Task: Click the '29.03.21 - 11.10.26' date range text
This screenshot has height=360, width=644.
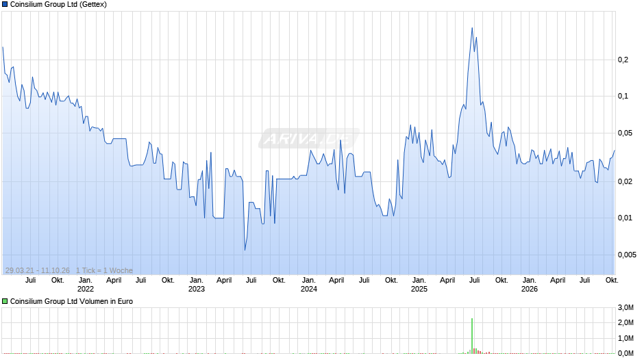Action: 38,270
